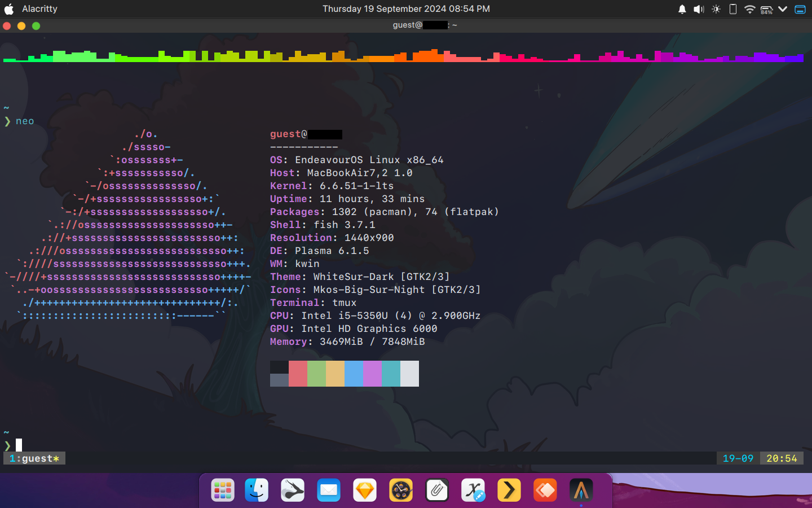Click the blue color block in palette
Image resolution: width=812 pixels, height=508 pixels.
pyautogui.click(x=354, y=374)
